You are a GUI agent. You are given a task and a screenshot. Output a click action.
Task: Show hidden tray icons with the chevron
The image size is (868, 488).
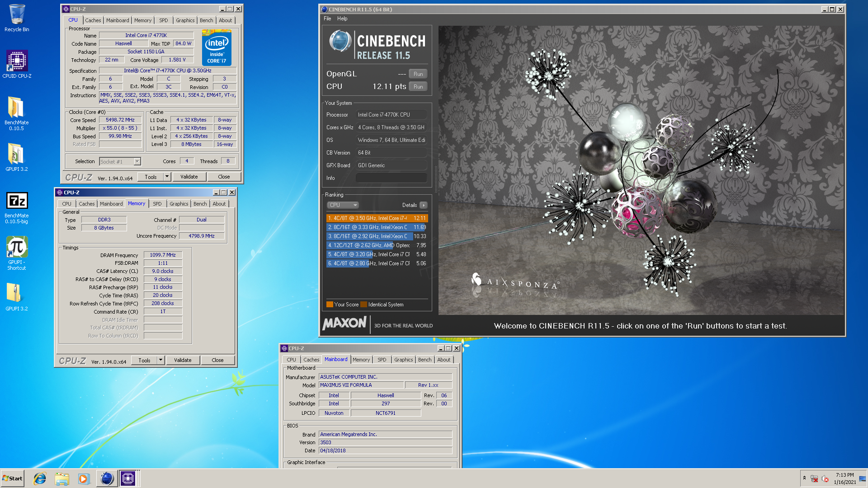click(804, 478)
